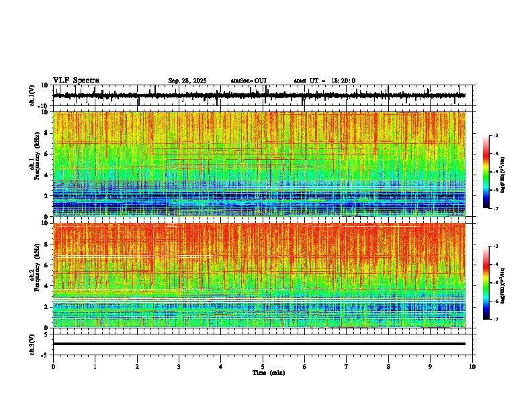Click the log(PSD) label beside ch.2 color scale
Viewport: 532px width, 411px height.
[x=503, y=286]
